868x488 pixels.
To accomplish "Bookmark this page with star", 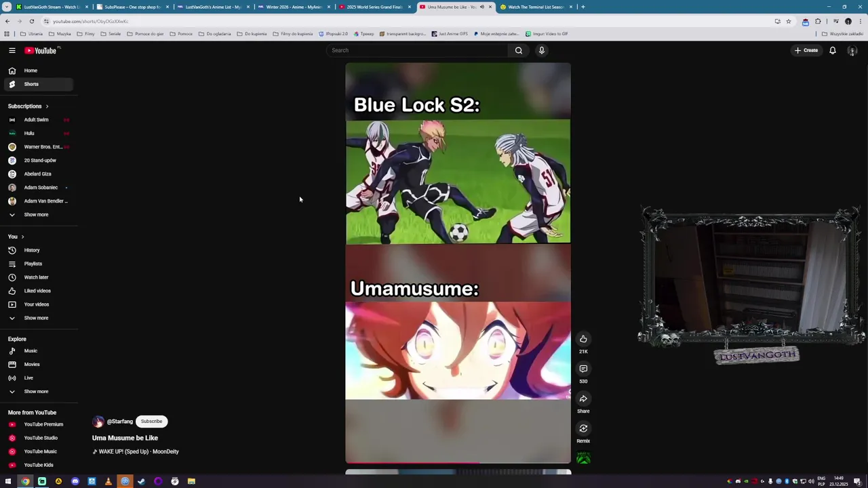I will click(788, 21).
